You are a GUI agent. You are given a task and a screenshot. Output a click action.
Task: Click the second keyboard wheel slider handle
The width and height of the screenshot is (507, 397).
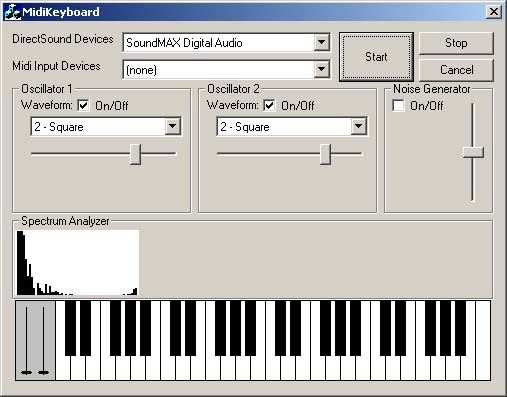pos(43,372)
